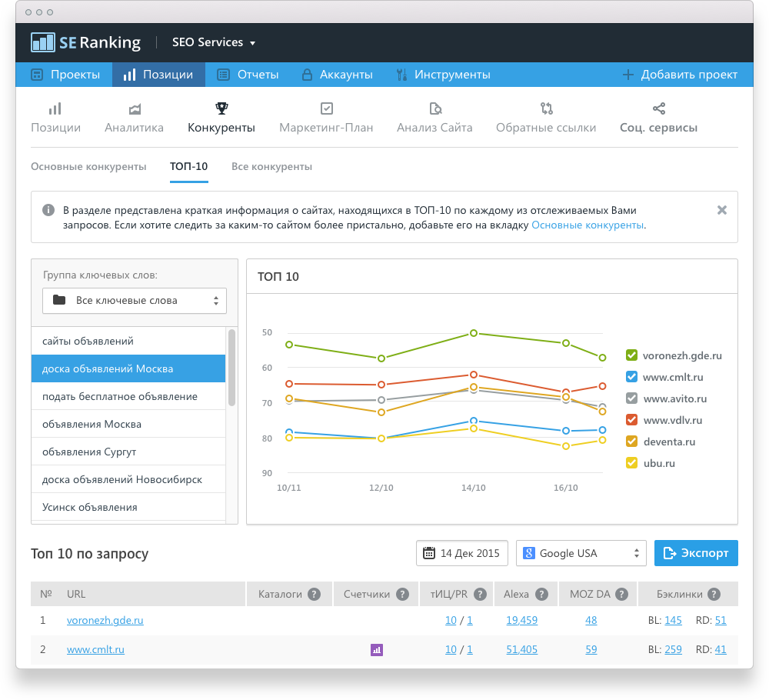
Task: Toggle deventa.ru chart series checkbox
Action: [631, 442]
